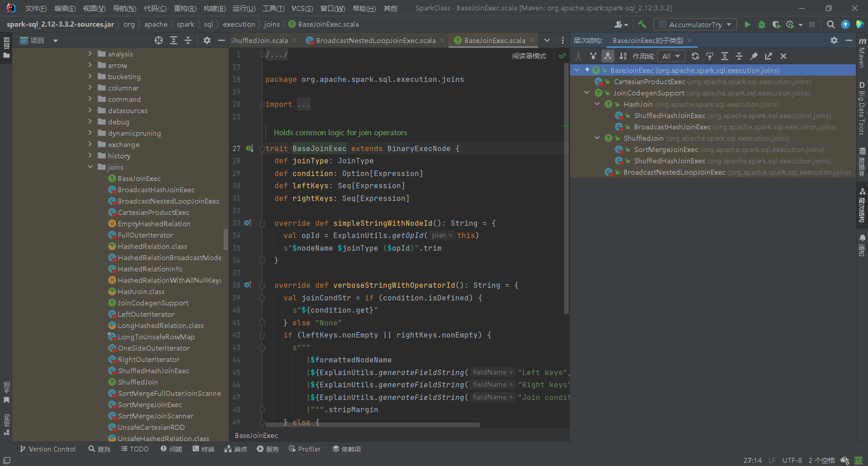This screenshot has width=868, height=466.
Task: Pin the hierarchy tab
Action: (754, 56)
